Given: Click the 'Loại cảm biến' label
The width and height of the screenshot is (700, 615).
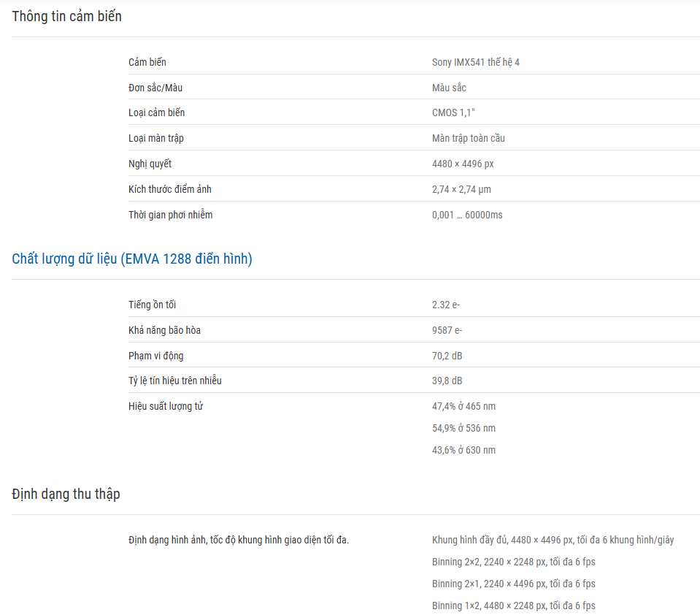Looking at the screenshot, I should click(157, 112).
